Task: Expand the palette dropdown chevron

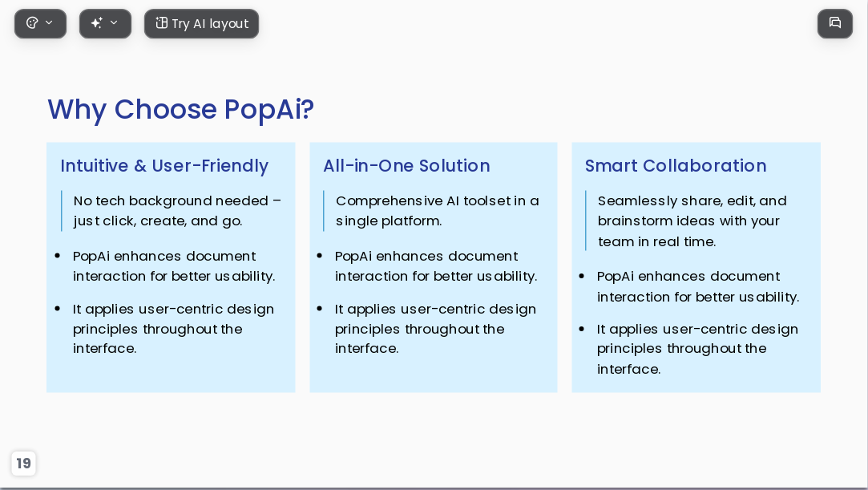Action: pos(49,22)
